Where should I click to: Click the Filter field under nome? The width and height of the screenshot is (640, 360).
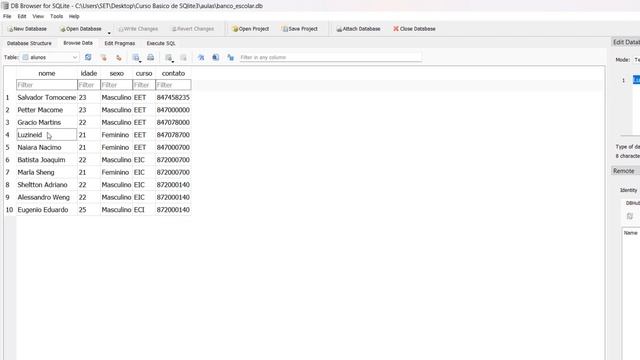click(47, 85)
